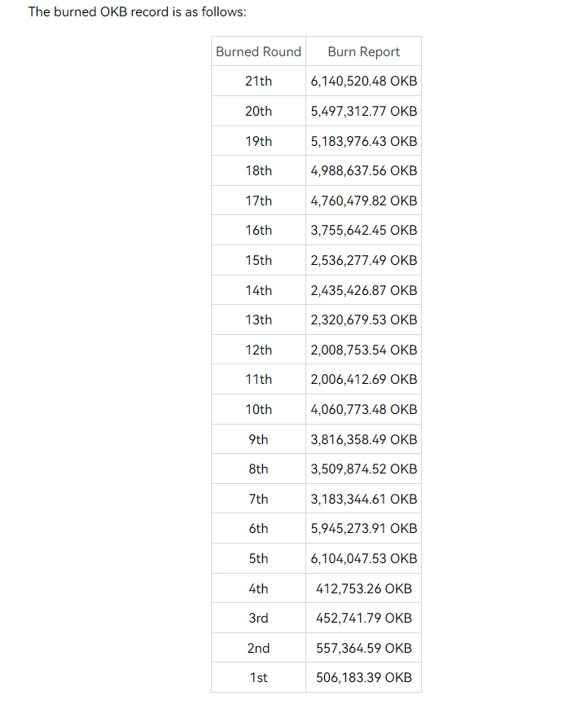The height and width of the screenshot is (709, 588).
Task: Click the 6,104,047.53 OKB cell
Action: click(363, 558)
